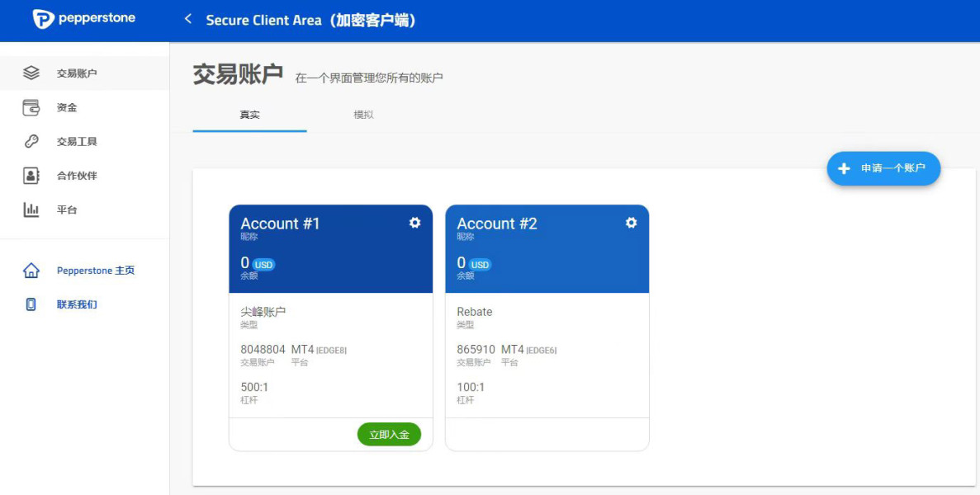Click the 尖峰账户 account type text
This screenshot has width=980, height=495.
click(263, 312)
